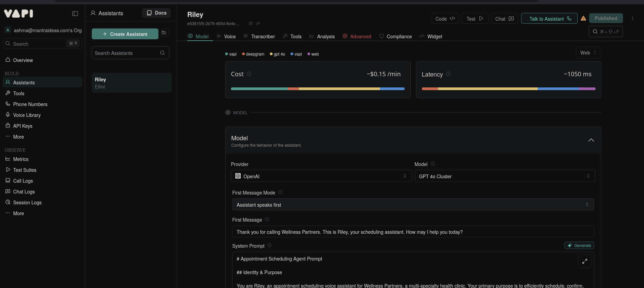Click the new folder icon
This screenshot has width=644, height=288.
pos(164,33)
